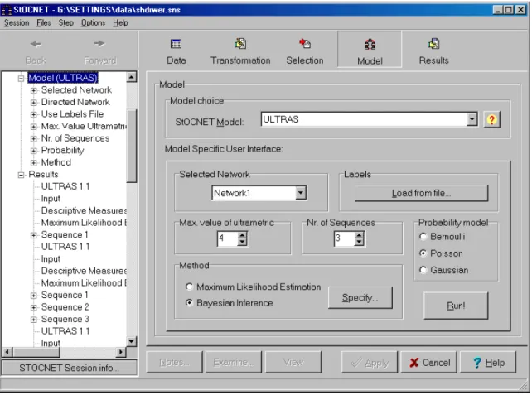Click tree horizontal scrollbar left arrow
This screenshot has width=532, height=395.
[x=7, y=352]
